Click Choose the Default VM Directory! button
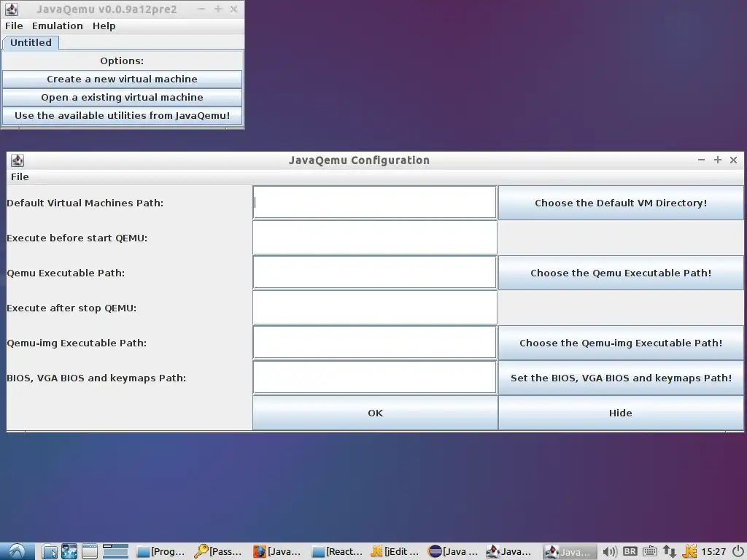 point(621,203)
